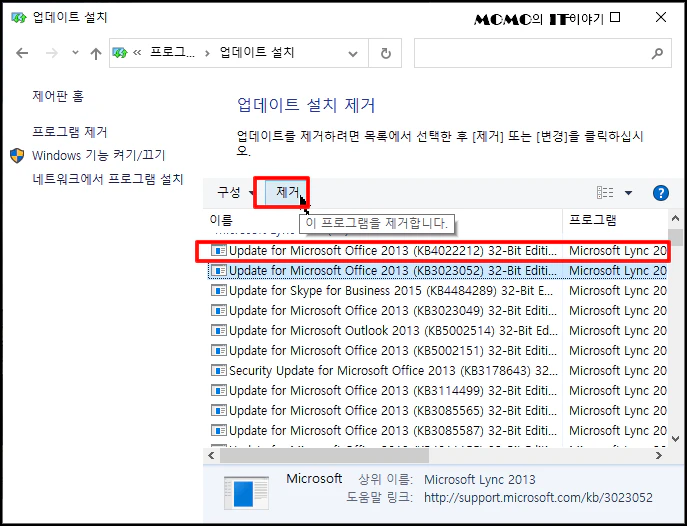Select update KB3023049 row
This screenshot has width=687, height=526.
[437, 311]
